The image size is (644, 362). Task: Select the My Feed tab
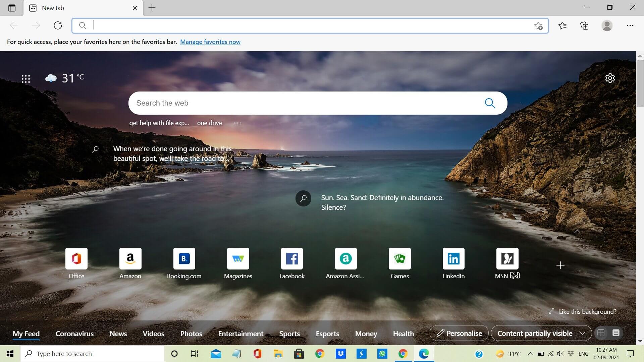click(26, 333)
